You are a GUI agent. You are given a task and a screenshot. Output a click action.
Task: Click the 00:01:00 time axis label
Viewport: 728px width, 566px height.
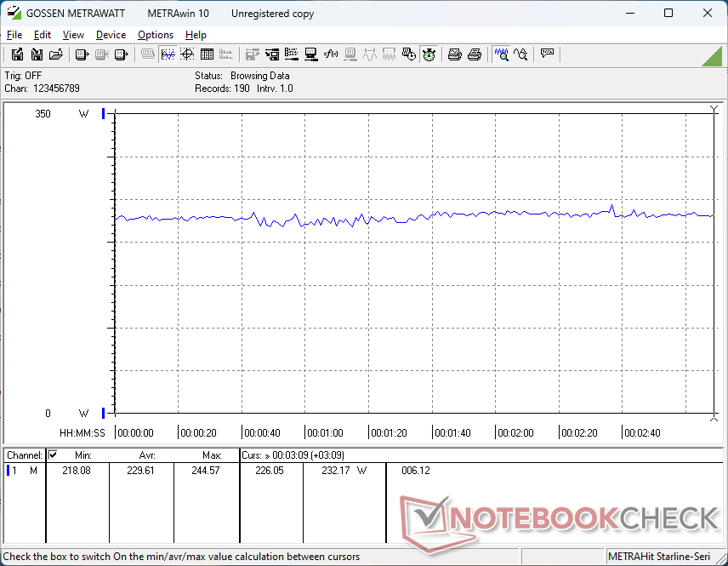[x=325, y=433]
